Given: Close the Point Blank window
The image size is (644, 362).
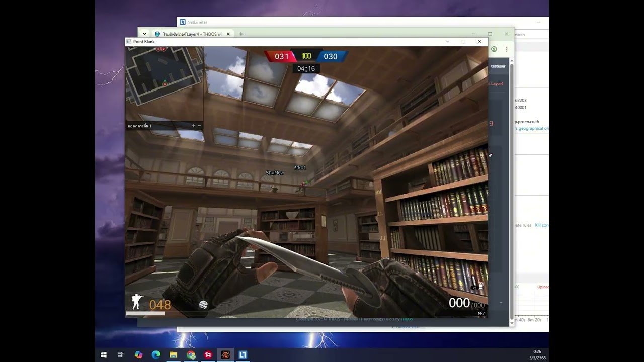Looking at the screenshot, I should click(x=479, y=42).
